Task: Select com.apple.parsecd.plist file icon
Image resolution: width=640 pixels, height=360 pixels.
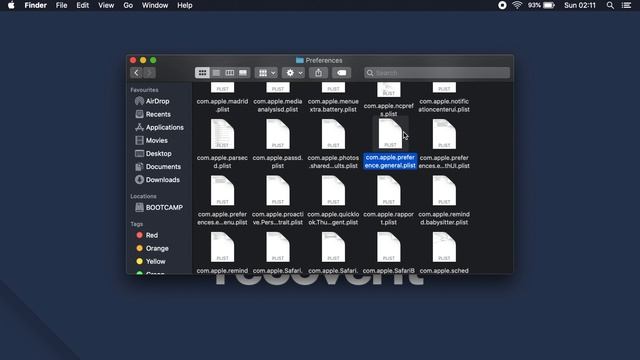Action: [x=222, y=134]
